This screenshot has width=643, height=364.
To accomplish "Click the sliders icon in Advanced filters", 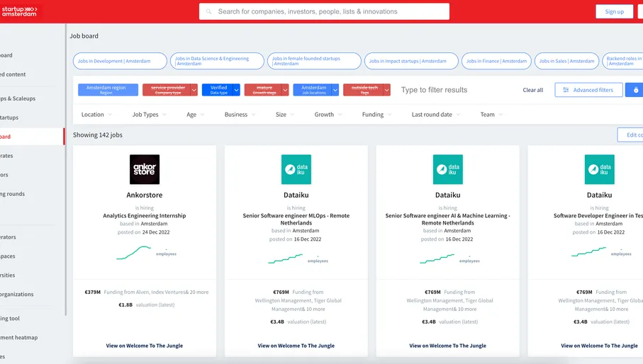I will [x=566, y=90].
